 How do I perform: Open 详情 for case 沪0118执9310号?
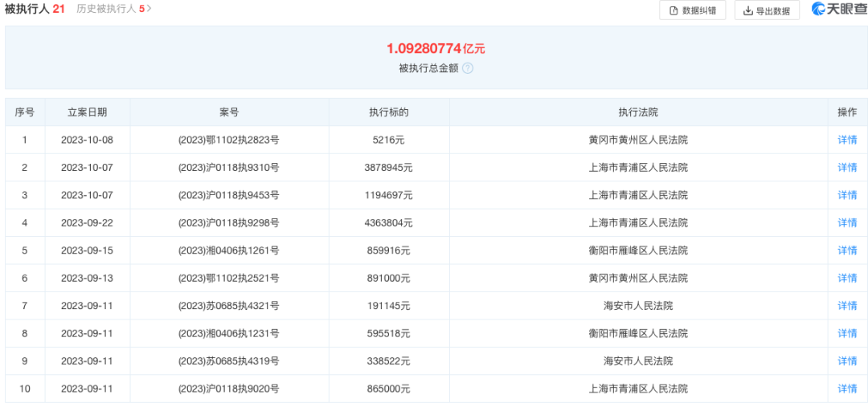847,168
